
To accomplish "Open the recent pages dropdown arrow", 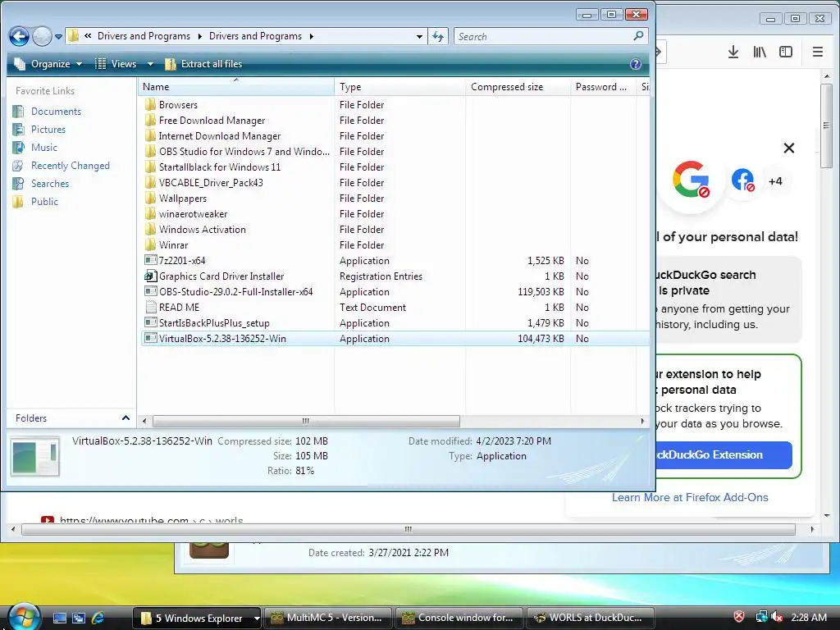I will tap(58, 37).
